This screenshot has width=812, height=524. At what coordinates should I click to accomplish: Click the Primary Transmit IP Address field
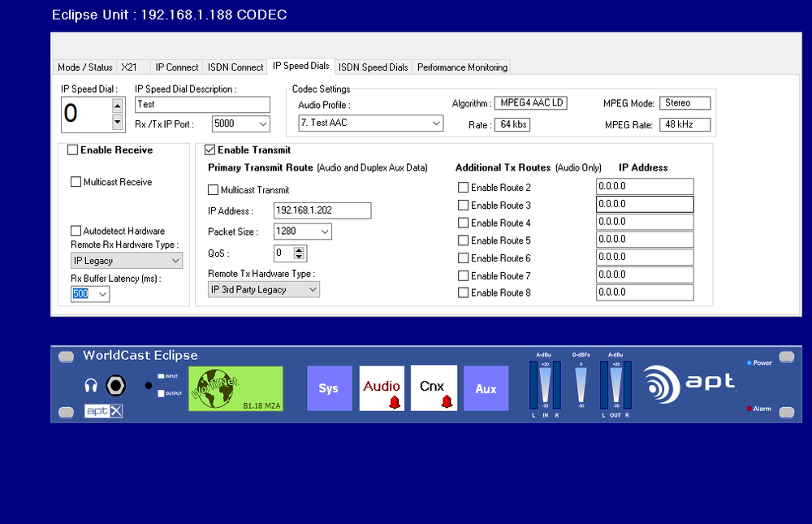click(x=322, y=210)
